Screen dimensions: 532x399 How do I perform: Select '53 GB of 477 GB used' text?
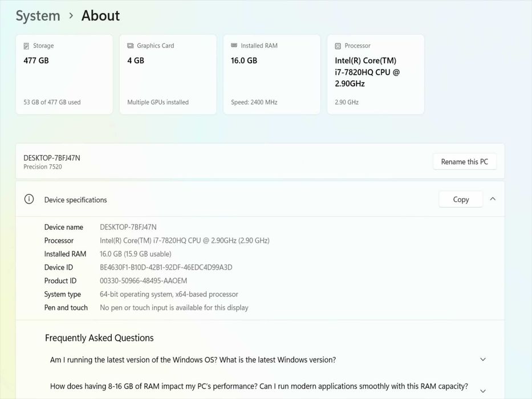[x=52, y=102]
